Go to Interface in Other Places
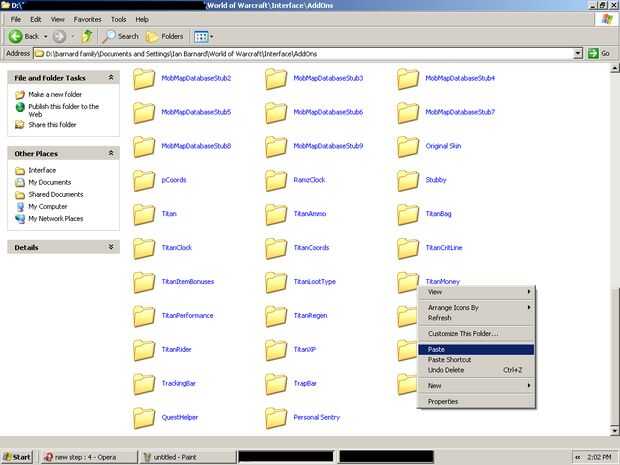The height and width of the screenshot is (465, 620). point(42,170)
